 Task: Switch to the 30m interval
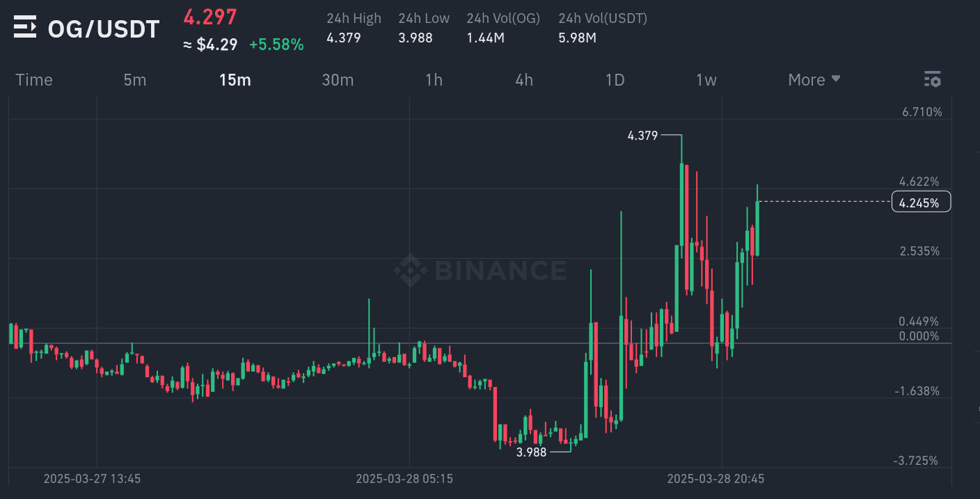338,79
